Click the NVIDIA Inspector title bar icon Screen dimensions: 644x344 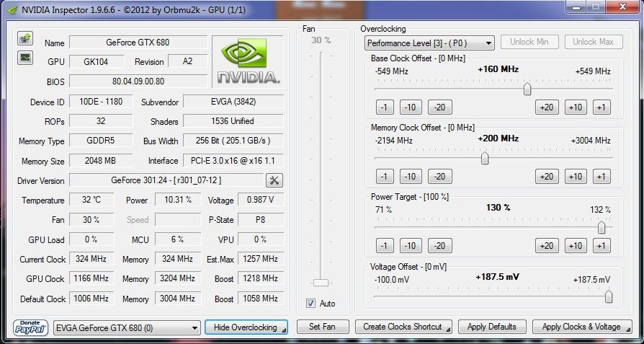pos(12,9)
